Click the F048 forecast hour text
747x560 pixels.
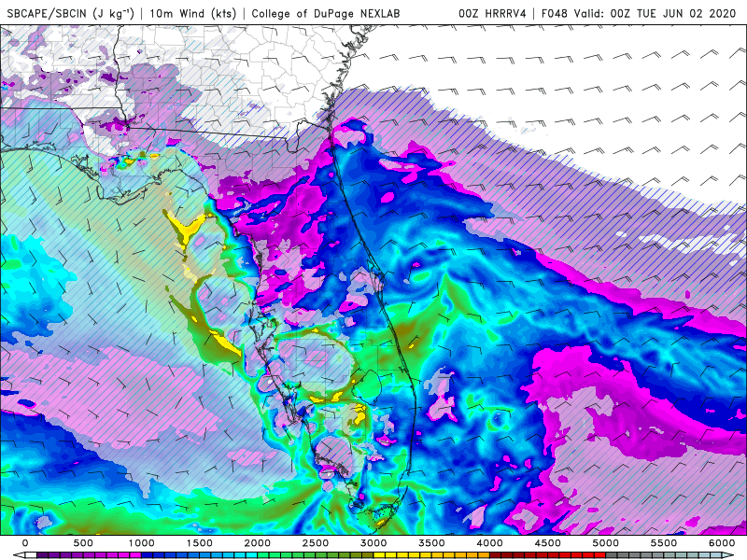(x=555, y=13)
